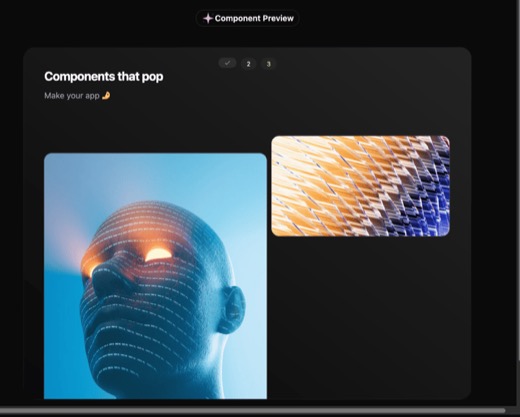The image size is (520, 417).
Task: Open the orange abstract architecture image
Action: 360,186
